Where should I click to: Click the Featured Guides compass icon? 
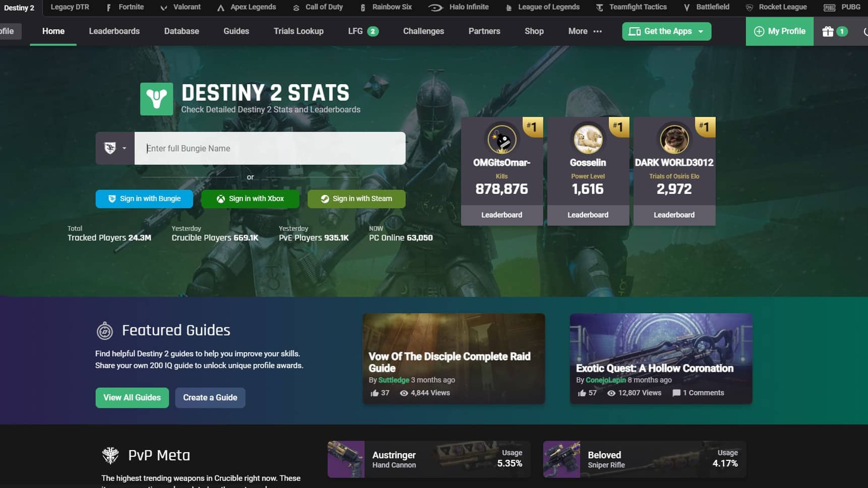coord(104,331)
